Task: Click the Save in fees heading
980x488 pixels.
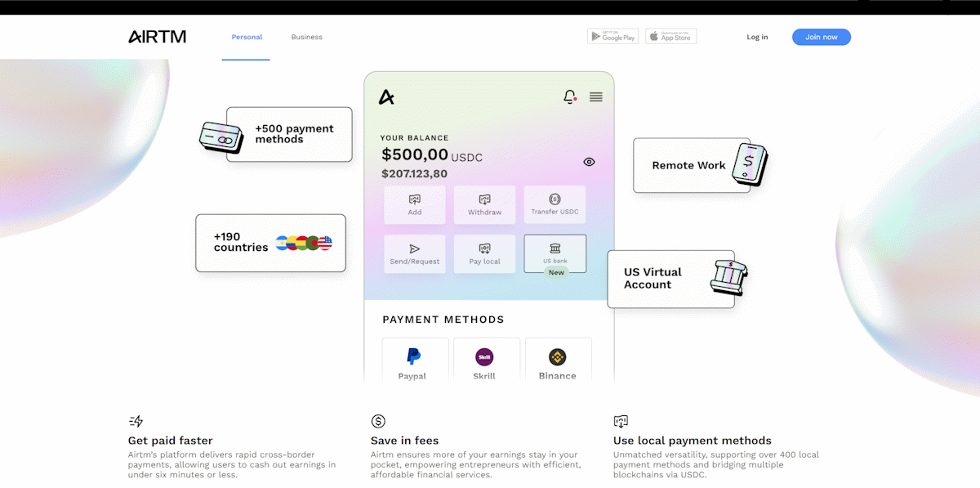Action: [405, 441]
